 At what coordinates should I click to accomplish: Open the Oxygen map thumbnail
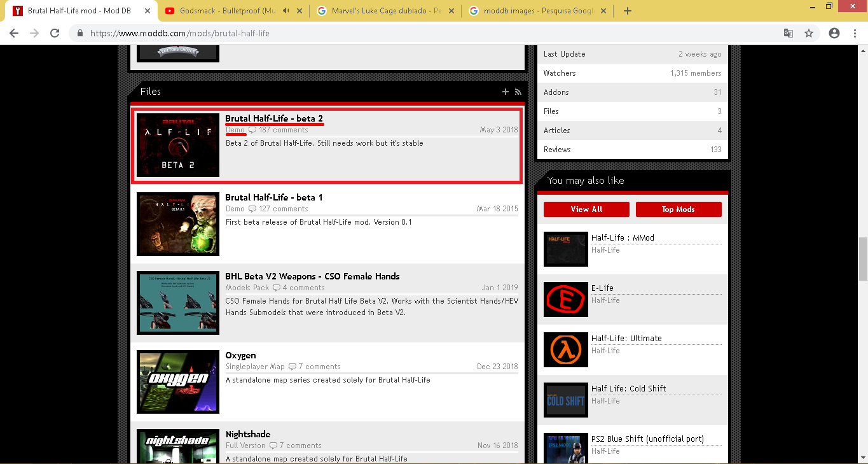pyautogui.click(x=178, y=382)
